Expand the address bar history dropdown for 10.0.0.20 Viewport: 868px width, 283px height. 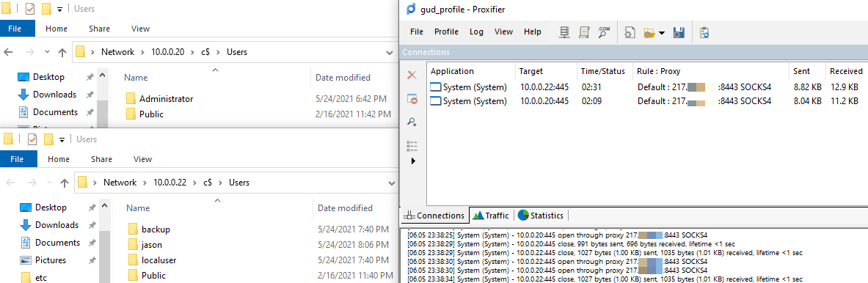(x=390, y=53)
